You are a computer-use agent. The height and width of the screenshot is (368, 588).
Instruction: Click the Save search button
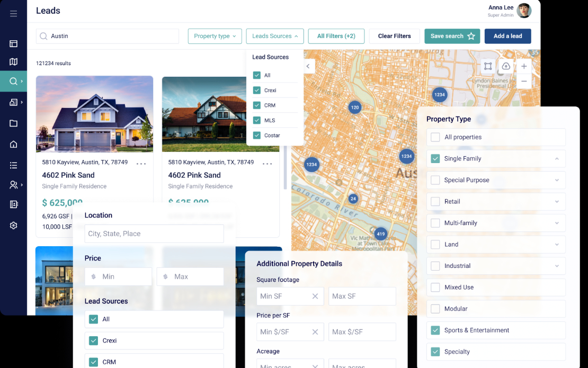tap(452, 36)
